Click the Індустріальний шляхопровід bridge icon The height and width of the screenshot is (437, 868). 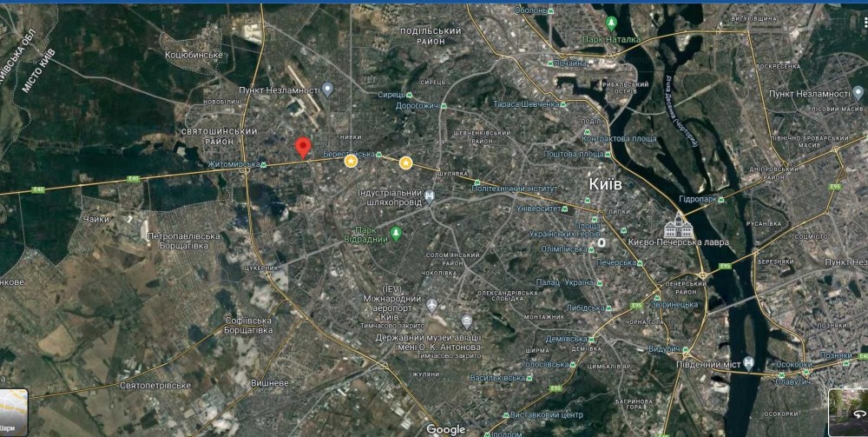pos(429,195)
